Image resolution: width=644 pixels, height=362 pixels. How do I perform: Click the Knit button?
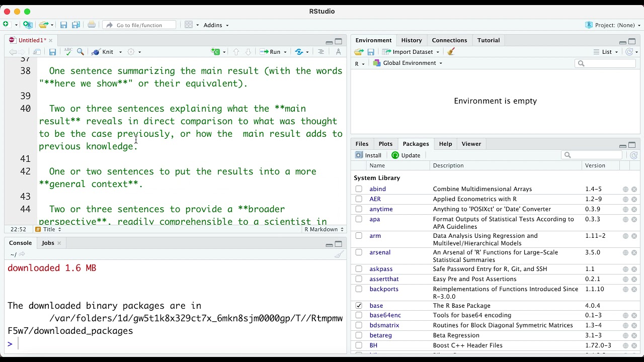click(104, 52)
